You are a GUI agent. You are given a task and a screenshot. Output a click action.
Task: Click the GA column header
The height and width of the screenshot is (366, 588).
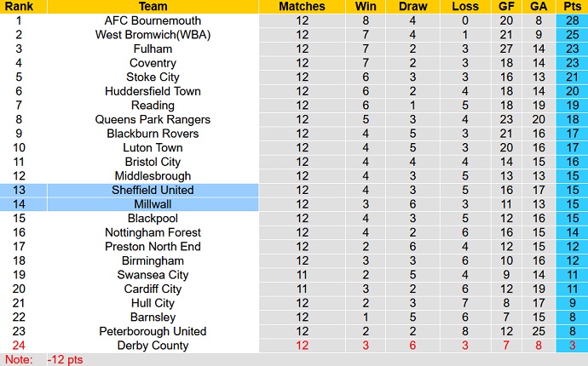(537, 6)
